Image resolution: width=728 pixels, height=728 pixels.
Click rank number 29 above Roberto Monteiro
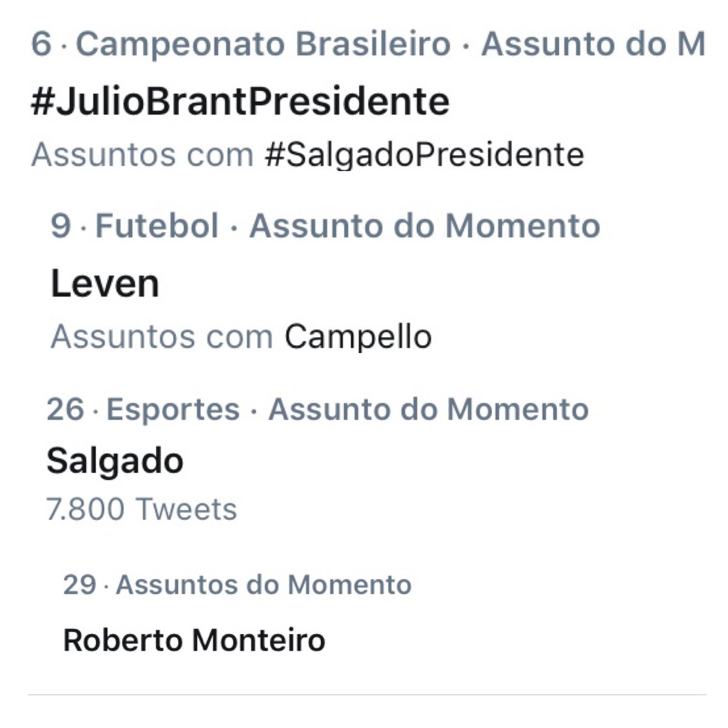point(79,585)
